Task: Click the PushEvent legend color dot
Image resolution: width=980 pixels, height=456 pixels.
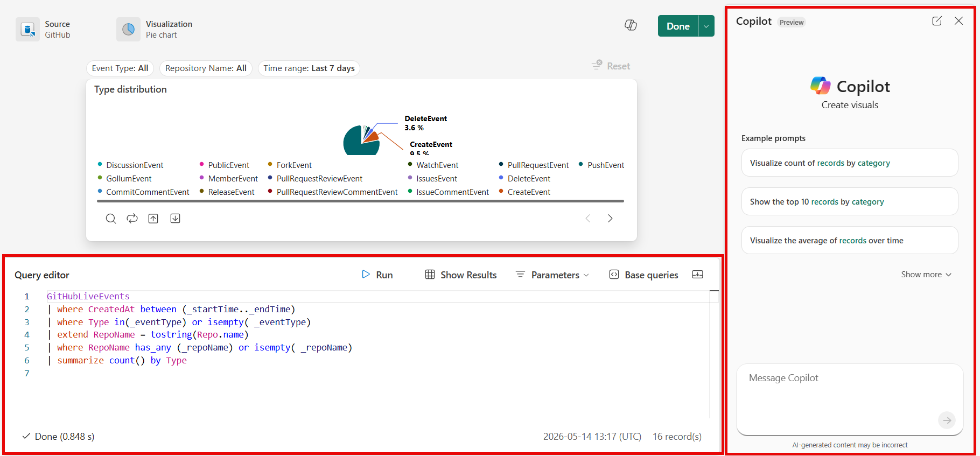Action: click(x=581, y=164)
